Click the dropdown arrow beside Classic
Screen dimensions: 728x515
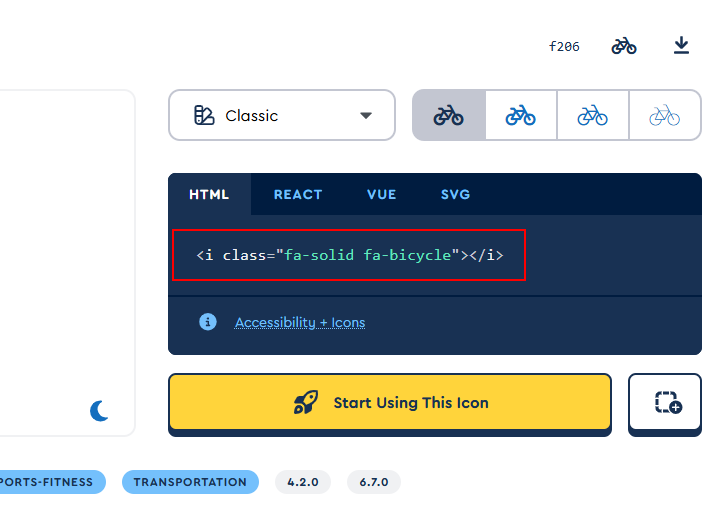click(365, 116)
